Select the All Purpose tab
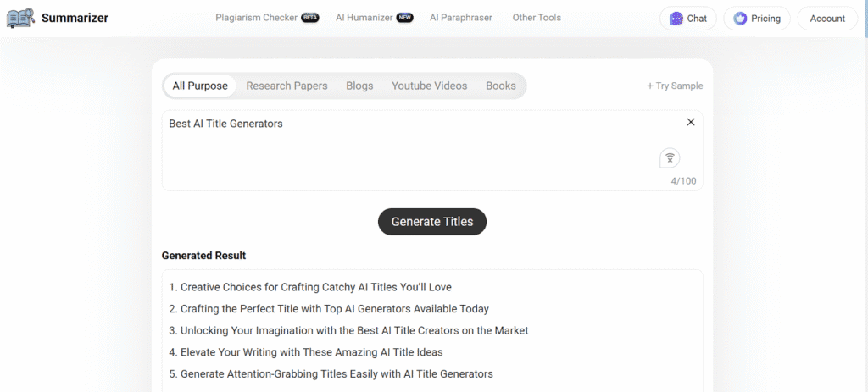The image size is (868, 392). pyautogui.click(x=200, y=86)
